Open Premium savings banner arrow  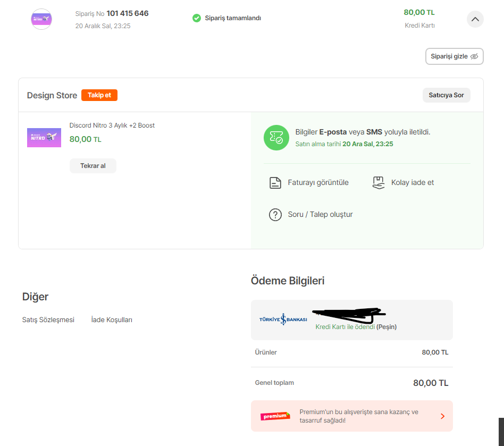click(x=443, y=416)
